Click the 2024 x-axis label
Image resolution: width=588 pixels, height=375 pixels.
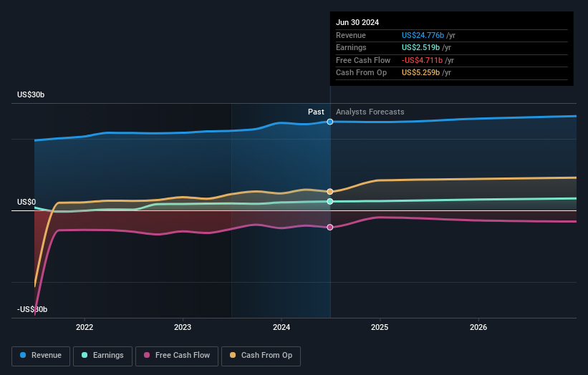point(281,327)
